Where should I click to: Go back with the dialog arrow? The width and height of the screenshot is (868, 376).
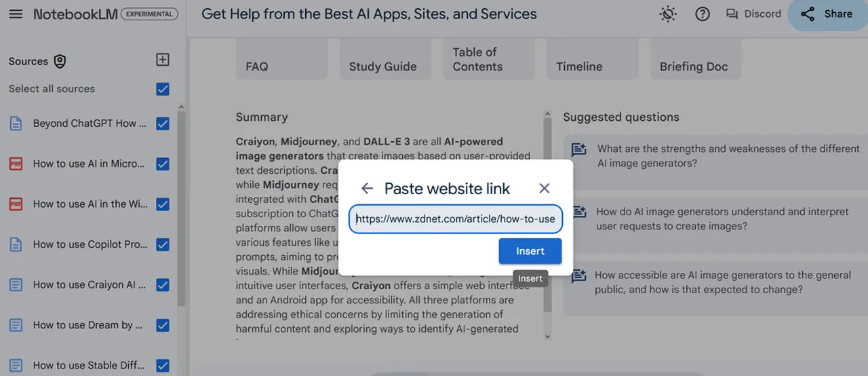(367, 189)
